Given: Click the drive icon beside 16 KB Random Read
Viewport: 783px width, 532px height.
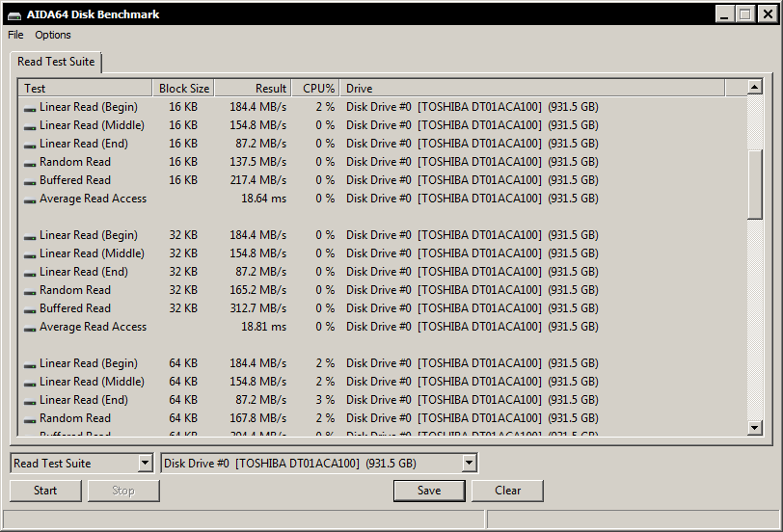Looking at the screenshot, I should [30, 163].
